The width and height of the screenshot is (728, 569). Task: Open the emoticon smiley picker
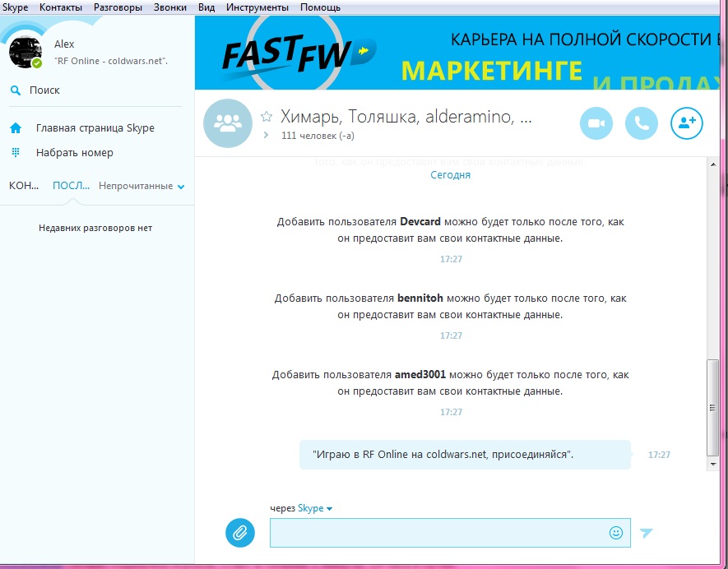pos(615,533)
